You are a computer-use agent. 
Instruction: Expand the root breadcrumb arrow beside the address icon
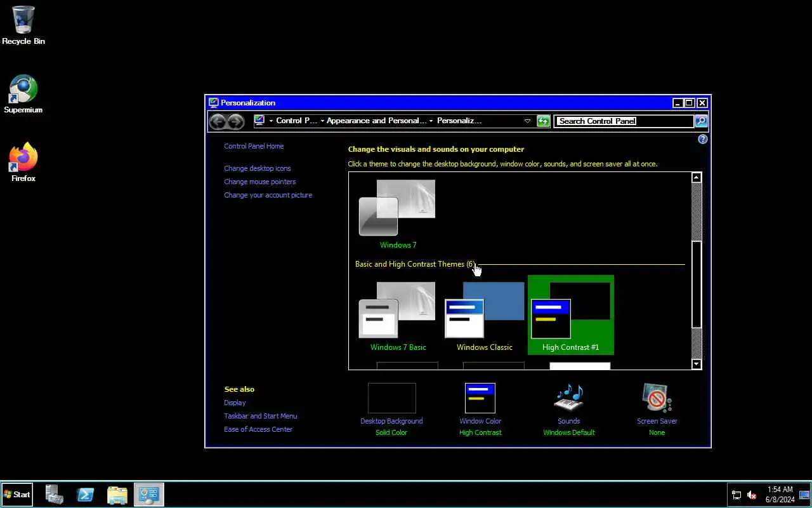coord(271,121)
